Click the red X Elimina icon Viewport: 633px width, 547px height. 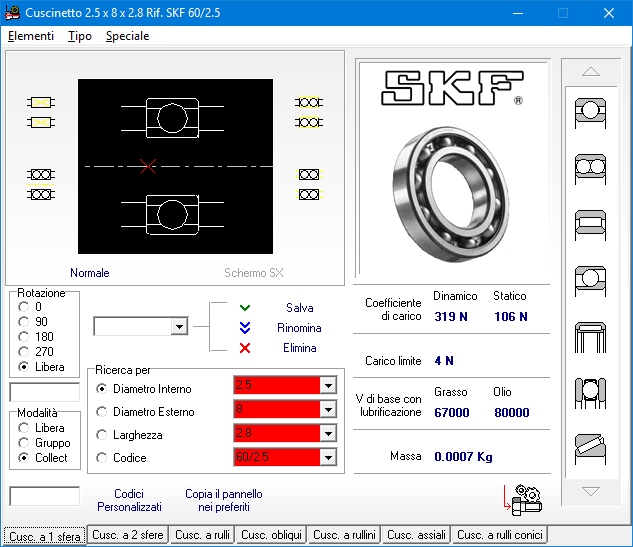point(245,348)
